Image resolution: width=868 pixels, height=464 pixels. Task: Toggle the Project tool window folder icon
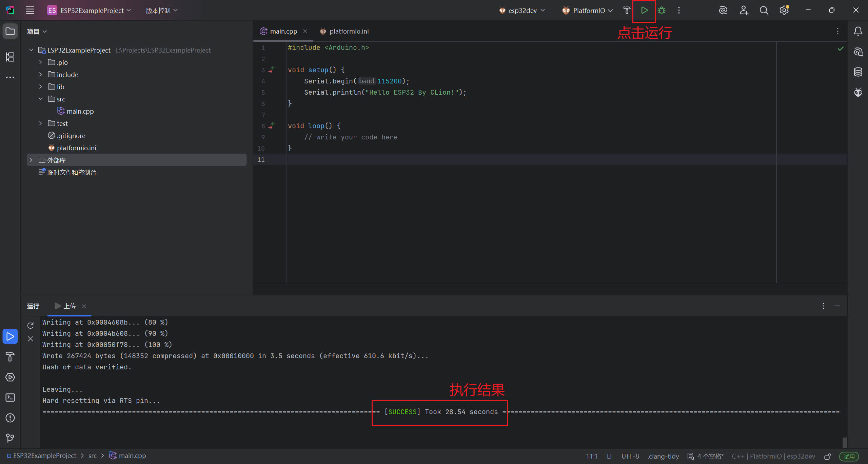coord(10,31)
